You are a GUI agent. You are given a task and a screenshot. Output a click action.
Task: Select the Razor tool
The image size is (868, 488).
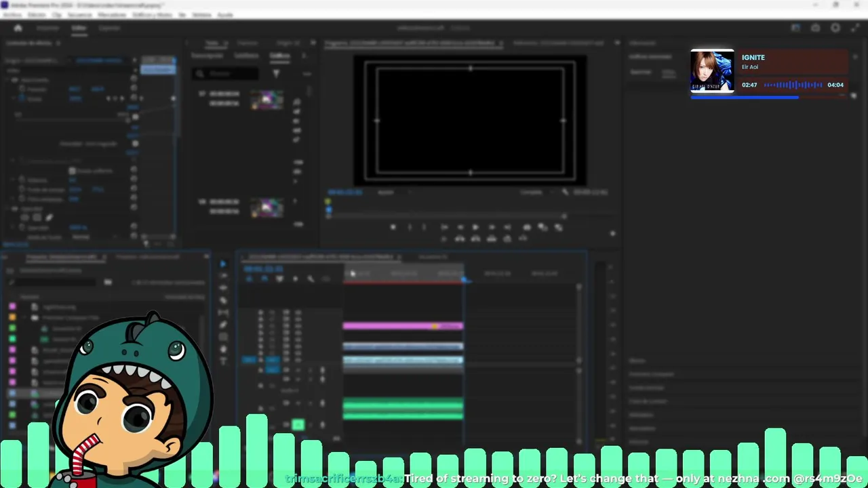pyautogui.click(x=224, y=300)
